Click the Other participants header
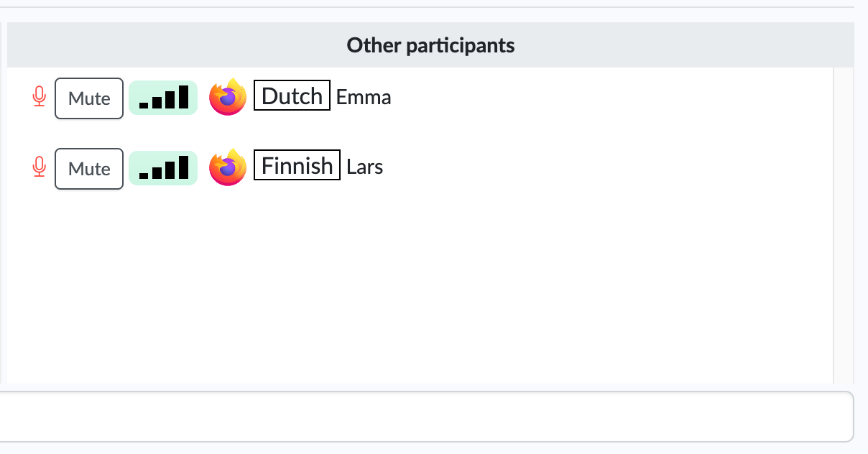Screen dimensions: 868x454 (430, 45)
